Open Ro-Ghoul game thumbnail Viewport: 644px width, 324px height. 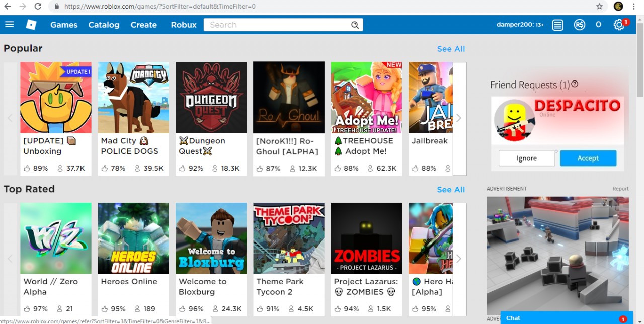[289, 98]
